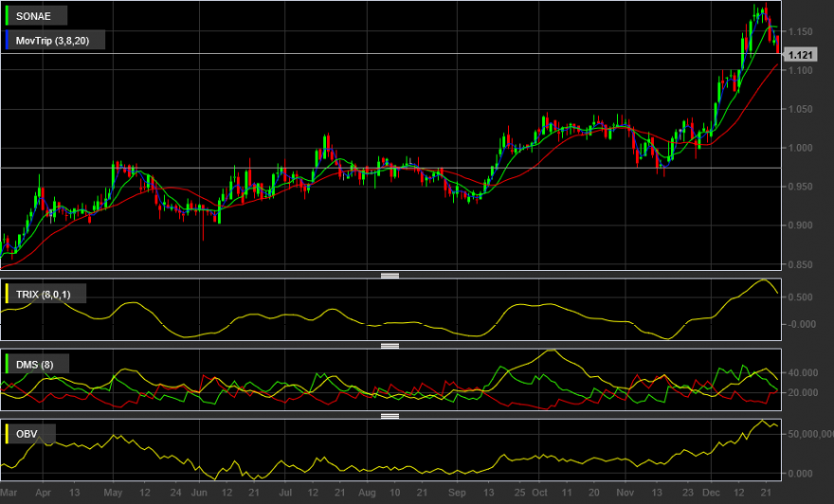Select the DMS (8) indicator label
Screen dimensions: 834x504
pos(34,365)
